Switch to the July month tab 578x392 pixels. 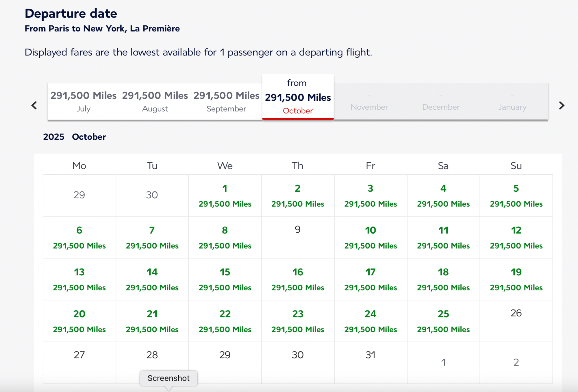(84, 101)
